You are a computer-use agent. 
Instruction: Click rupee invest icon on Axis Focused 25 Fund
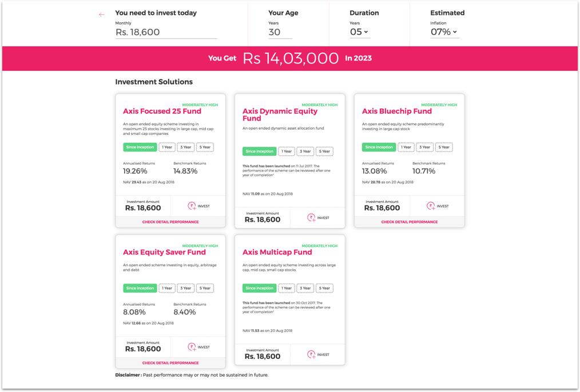[192, 206]
